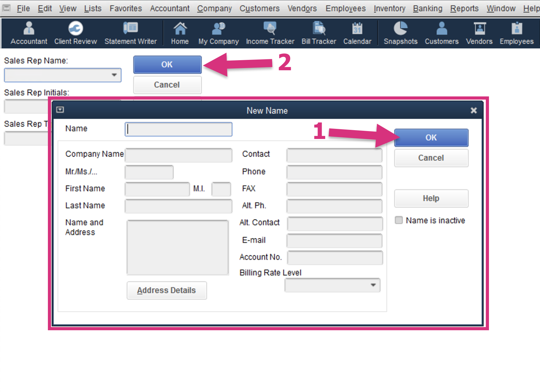The image size is (540, 392).
Task: Open the Billing Rate Level dropdown
Action: pos(373,285)
